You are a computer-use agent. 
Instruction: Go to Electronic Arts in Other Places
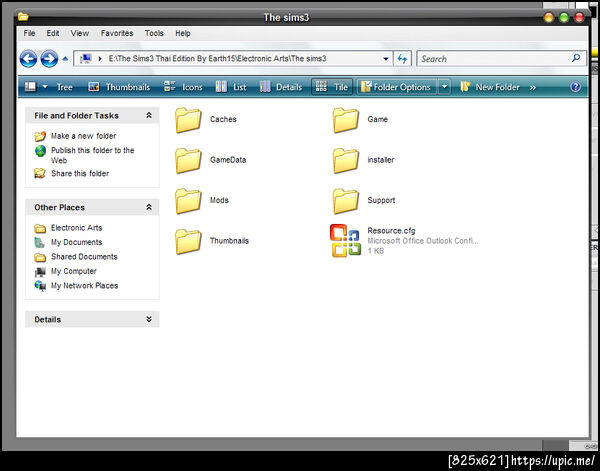pos(77,228)
